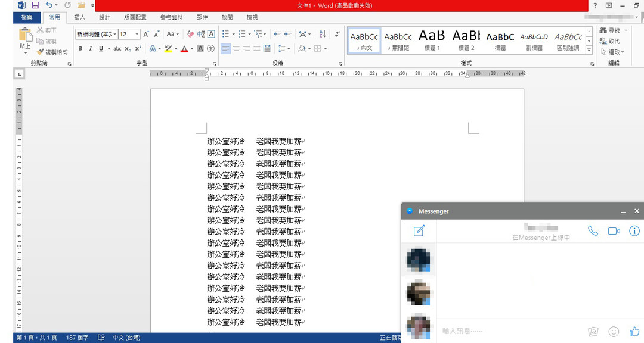Toggle Italic formatting

coord(91,48)
